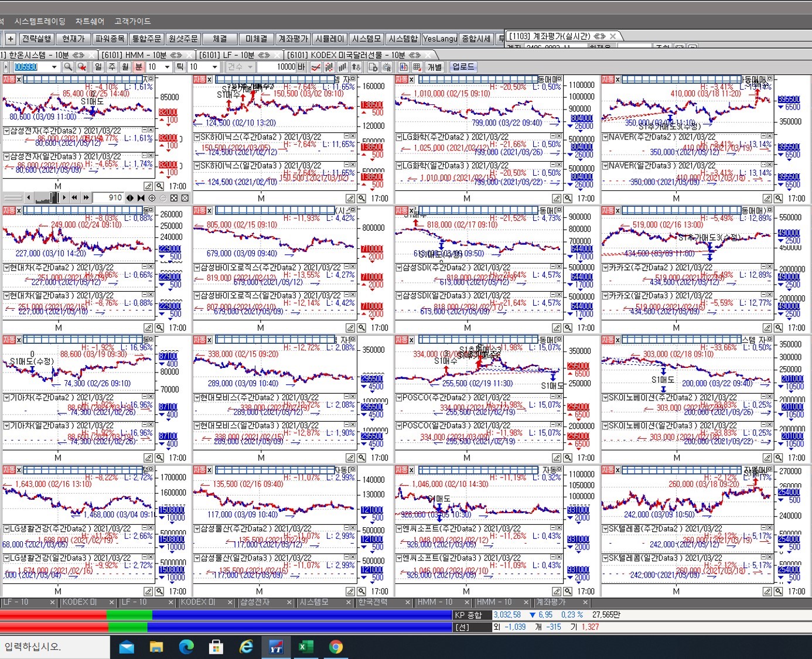Toggle the 분 (minute) period button

tap(139, 67)
